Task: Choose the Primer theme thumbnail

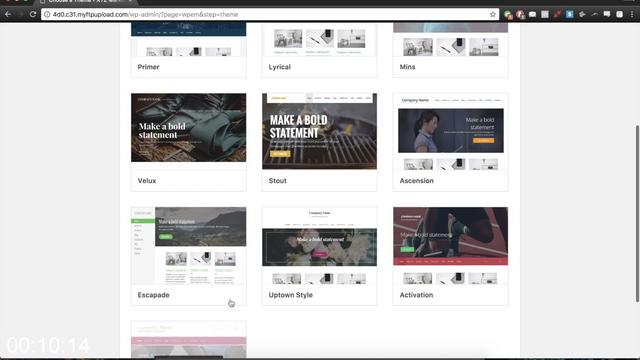Action: point(189,40)
